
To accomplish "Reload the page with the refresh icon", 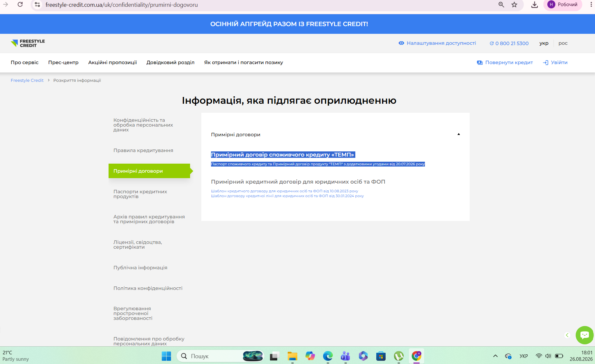I will coord(20,5).
